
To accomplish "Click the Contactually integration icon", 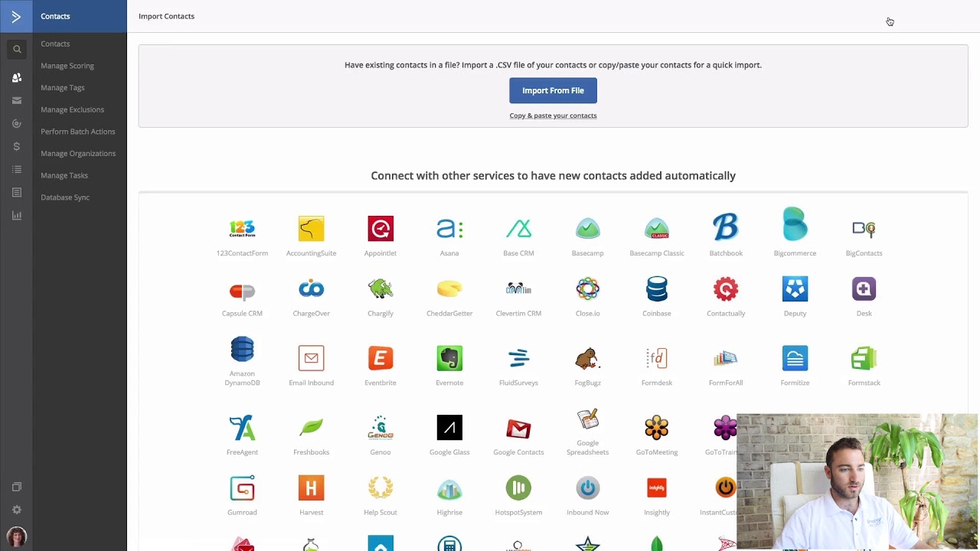I will 726,289.
